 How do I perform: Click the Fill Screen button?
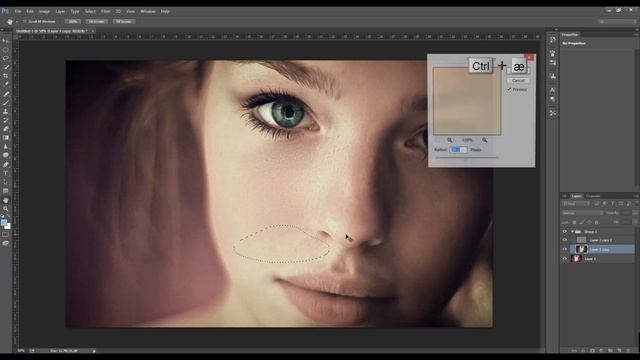point(124,21)
